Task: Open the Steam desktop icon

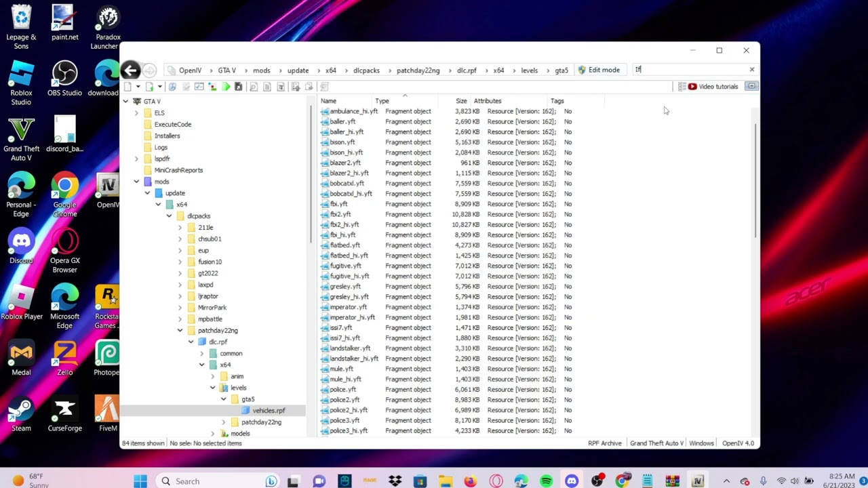Action: (x=21, y=414)
